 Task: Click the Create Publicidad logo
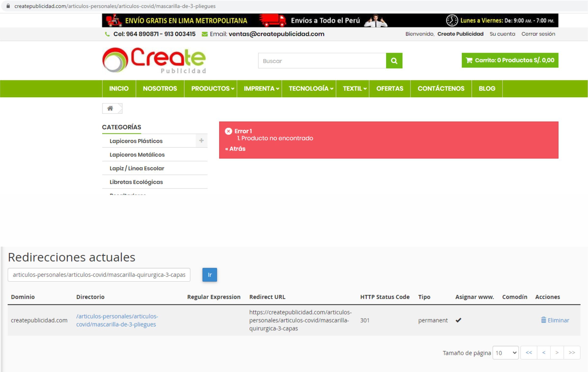point(154,60)
